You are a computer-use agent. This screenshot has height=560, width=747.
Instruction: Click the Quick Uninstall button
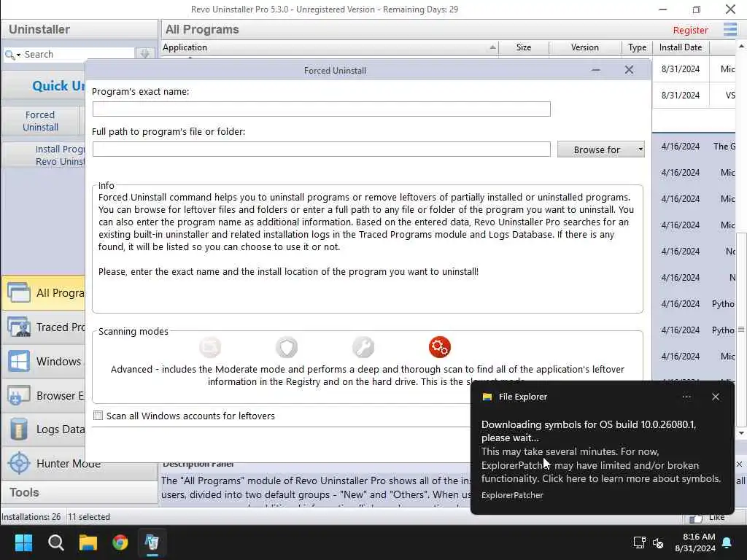[44, 86]
